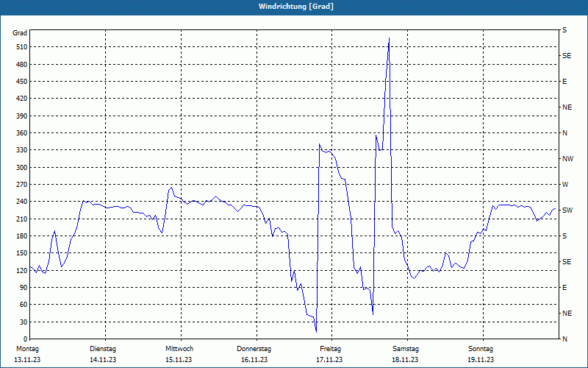
Task: Click the 'N' compass label beside the 0 baseline
Action: (x=564, y=339)
